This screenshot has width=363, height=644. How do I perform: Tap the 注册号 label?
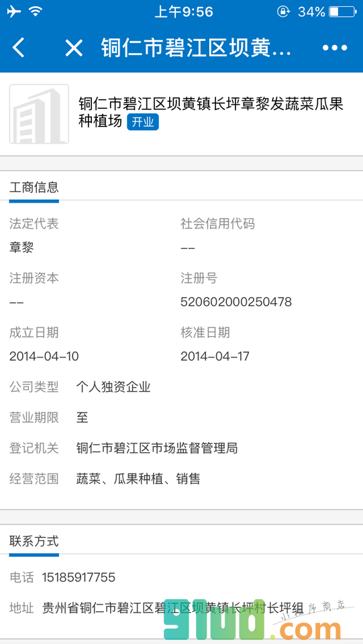[x=199, y=278]
